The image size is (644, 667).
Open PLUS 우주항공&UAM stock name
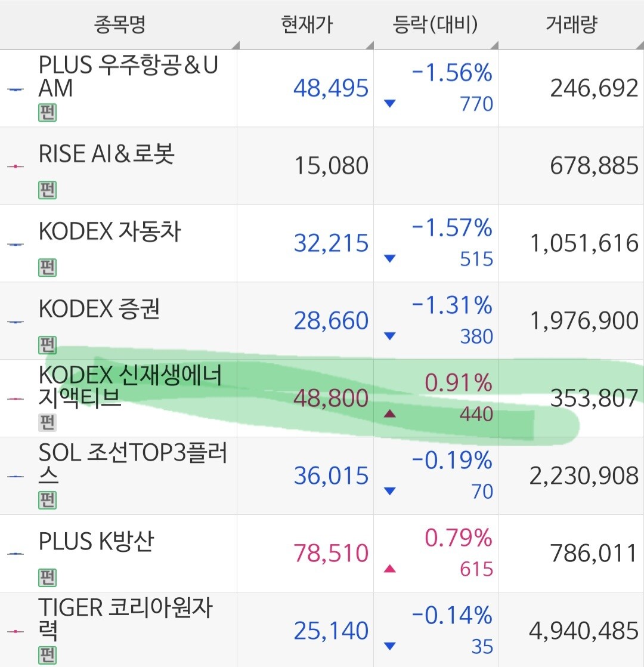click(x=128, y=76)
